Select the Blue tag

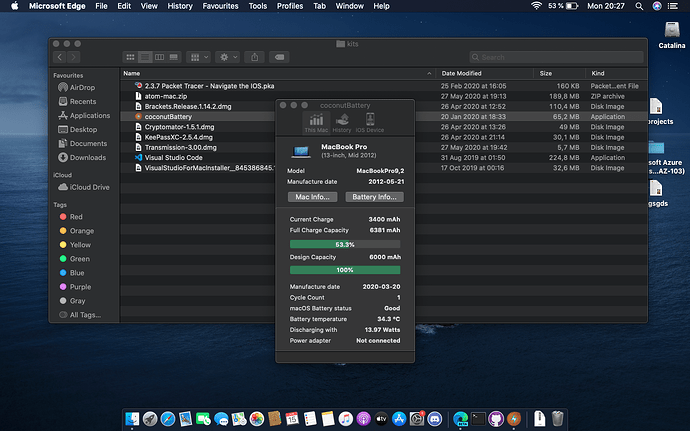point(77,273)
